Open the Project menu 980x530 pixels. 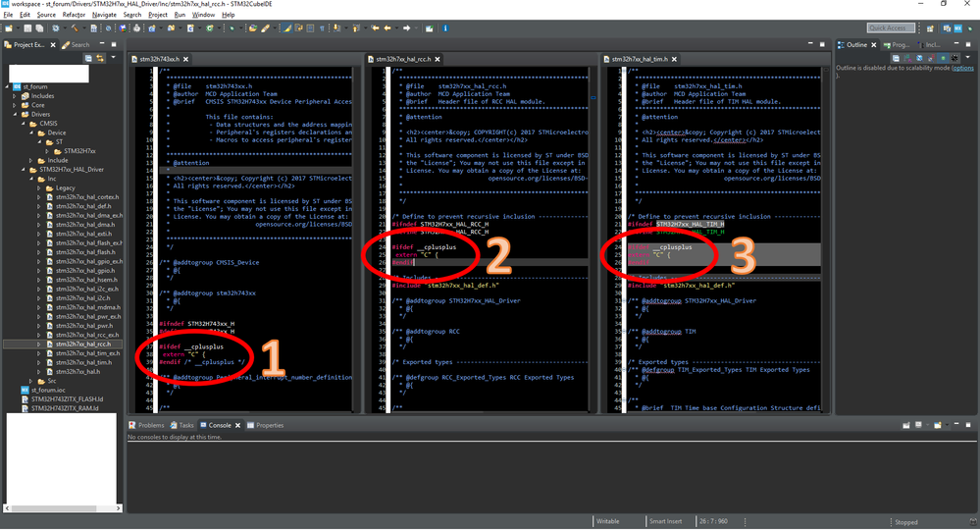click(158, 15)
